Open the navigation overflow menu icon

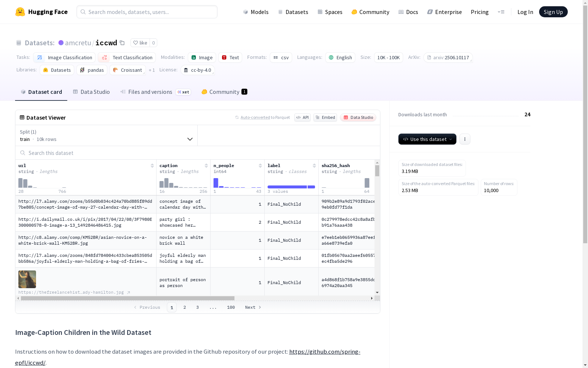tap(501, 12)
